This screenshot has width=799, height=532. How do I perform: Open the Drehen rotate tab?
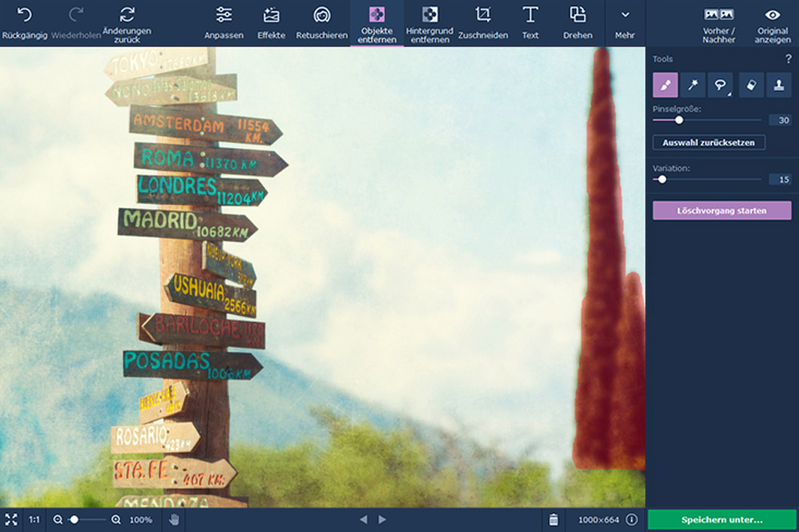[x=578, y=23]
